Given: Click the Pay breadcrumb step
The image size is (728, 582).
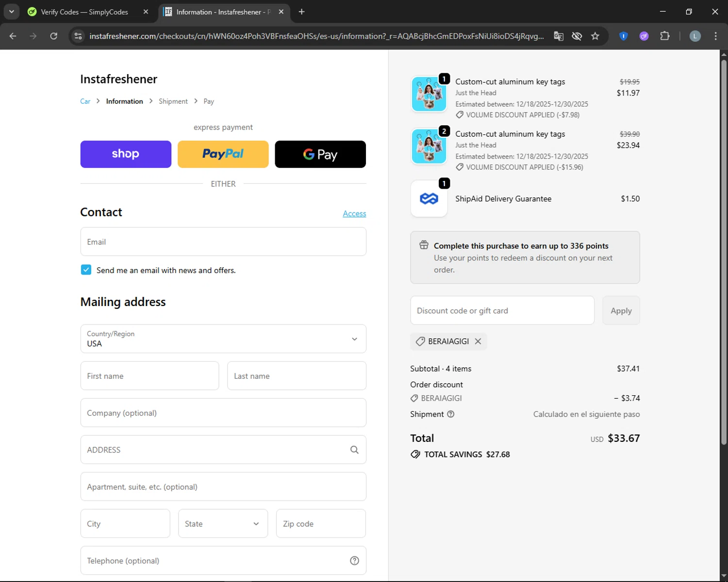Looking at the screenshot, I should (x=209, y=101).
